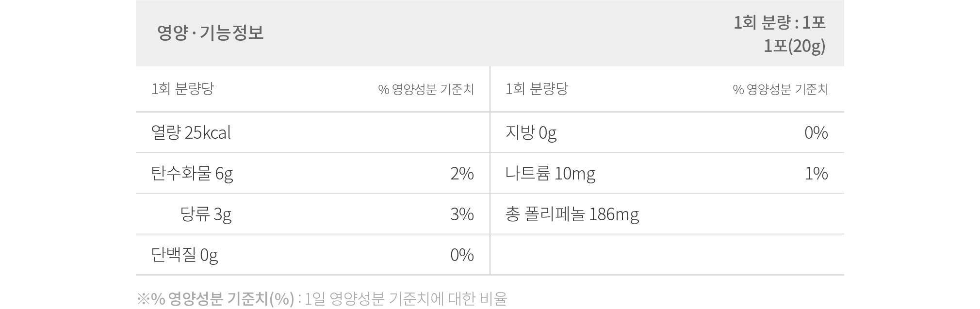Image resolution: width=980 pixels, height=309 pixels.
Task: Click the 1포(20g) serving size text
Action: coord(795,46)
